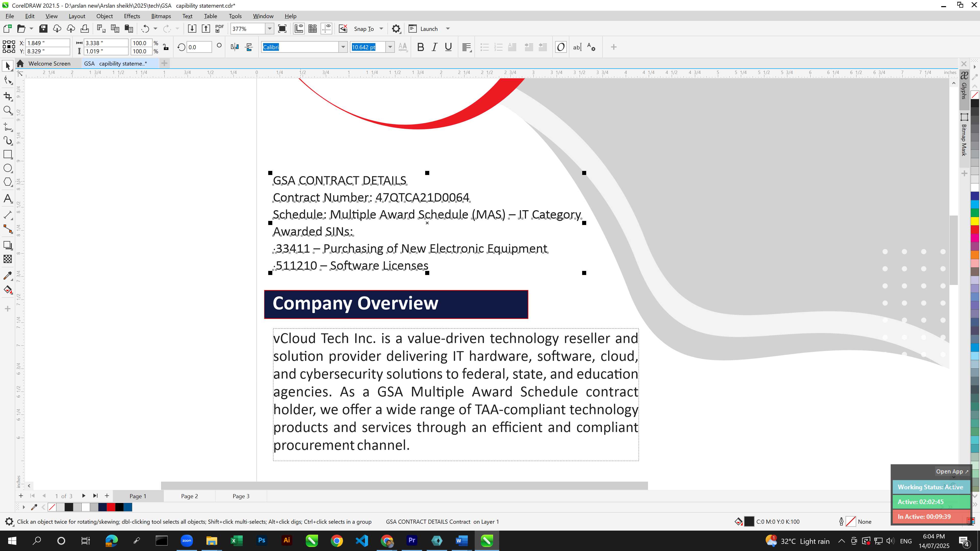980x551 pixels.
Task: Open the Table menu
Action: click(x=210, y=16)
